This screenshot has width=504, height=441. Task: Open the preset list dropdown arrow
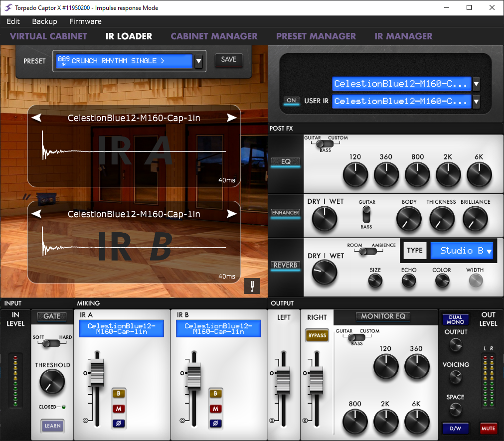[199, 61]
